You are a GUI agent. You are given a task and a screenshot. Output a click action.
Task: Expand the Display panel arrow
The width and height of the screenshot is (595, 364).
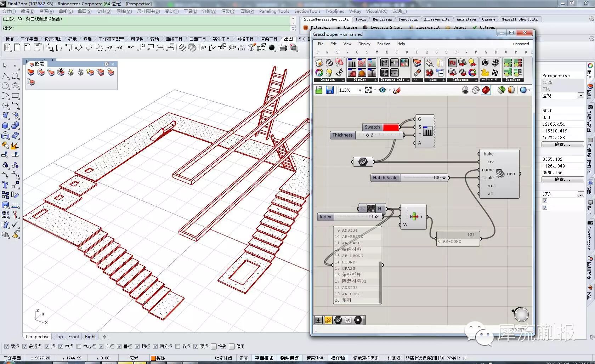tap(375, 80)
